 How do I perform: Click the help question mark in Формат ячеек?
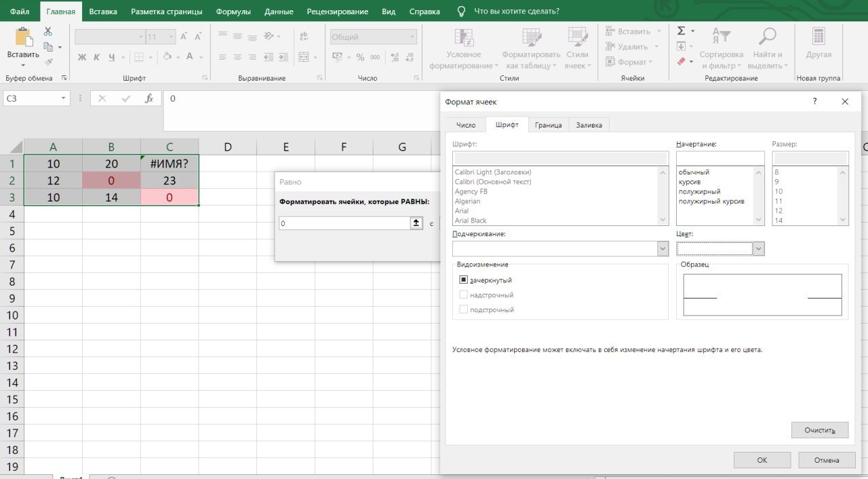tap(814, 102)
